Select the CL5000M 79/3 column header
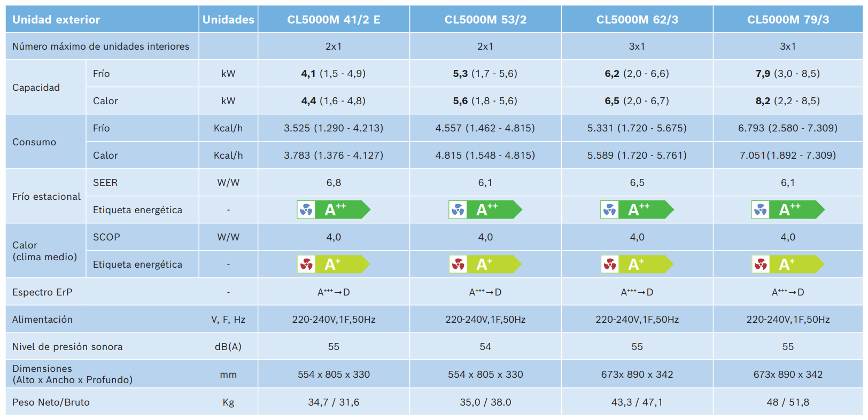The image size is (868, 420). (x=788, y=20)
